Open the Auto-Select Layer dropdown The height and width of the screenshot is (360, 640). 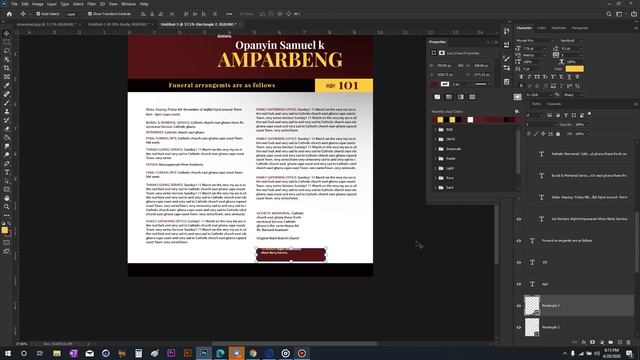click(x=73, y=14)
